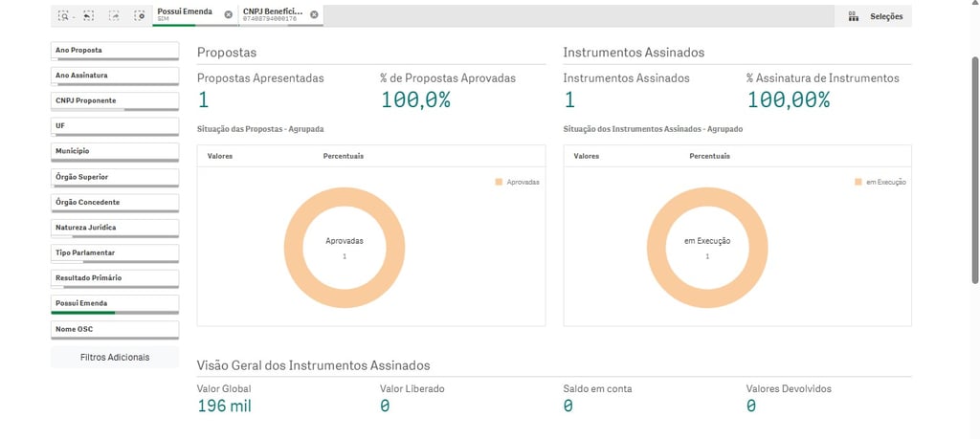The height and width of the screenshot is (439, 980).
Task: Open the Órgão Superior filter
Action: coord(115,178)
